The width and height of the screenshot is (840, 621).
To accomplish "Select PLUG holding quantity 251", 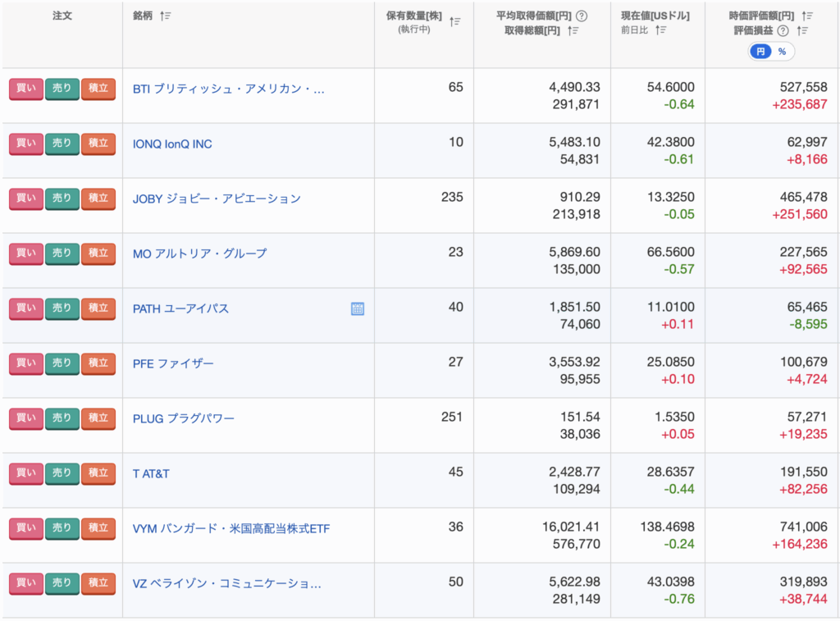I will pos(452,418).
